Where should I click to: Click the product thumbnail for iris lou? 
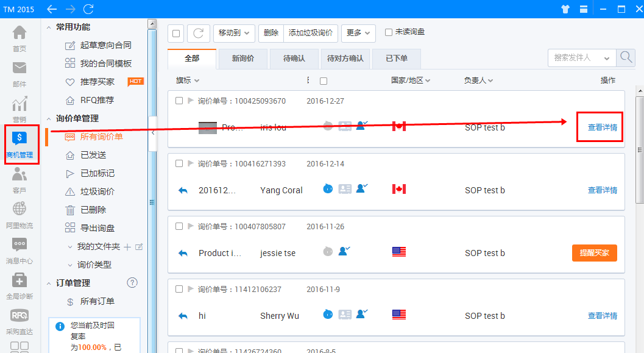207,128
